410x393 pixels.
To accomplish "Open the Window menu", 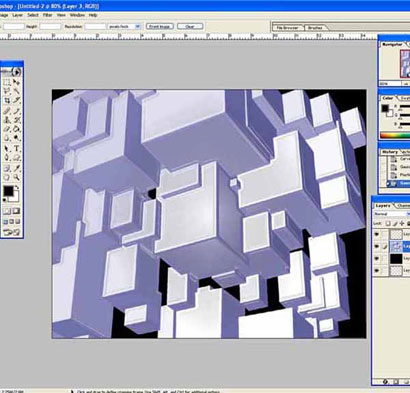I will (77, 15).
